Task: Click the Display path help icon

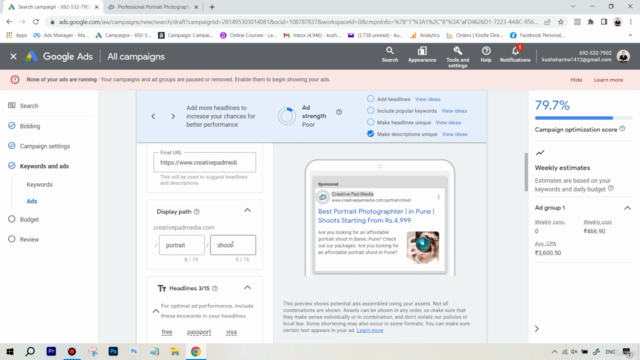Action: coord(196,211)
